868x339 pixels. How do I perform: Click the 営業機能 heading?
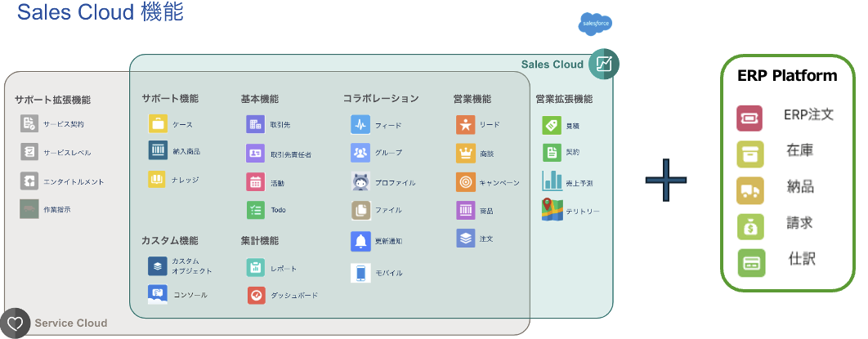[472, 99]
